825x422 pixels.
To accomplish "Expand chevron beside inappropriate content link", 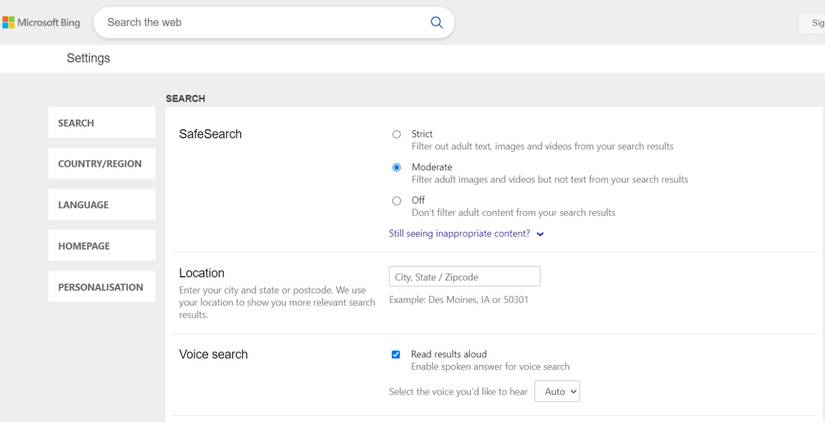I will click(x=540, y=234).
